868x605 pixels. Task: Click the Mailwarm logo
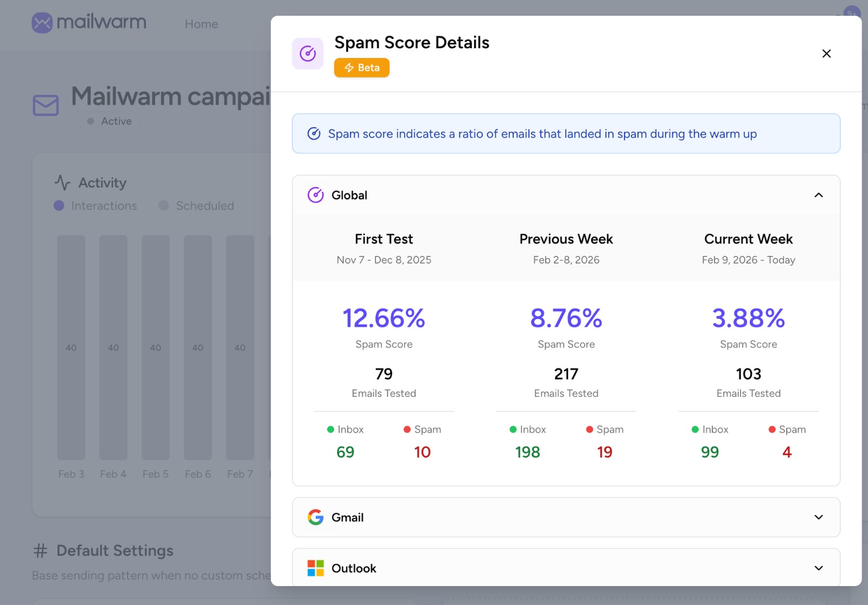(x=89, y=23)
